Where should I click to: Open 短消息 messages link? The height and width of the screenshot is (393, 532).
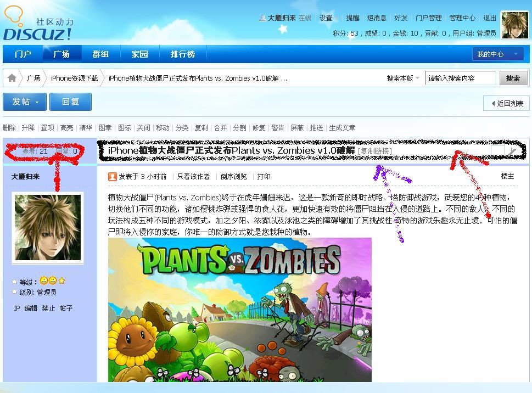377,18
